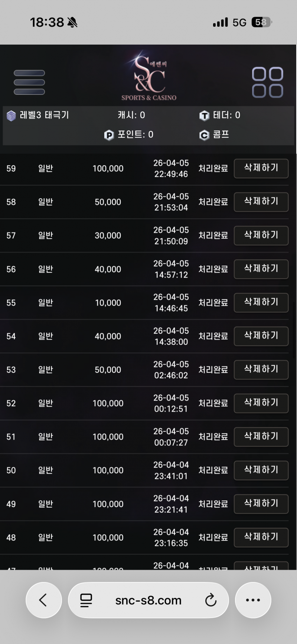Delete entry 53 with 삭제하기
The width and height of the screenshot is (297, 644).
tap(261, 370)
